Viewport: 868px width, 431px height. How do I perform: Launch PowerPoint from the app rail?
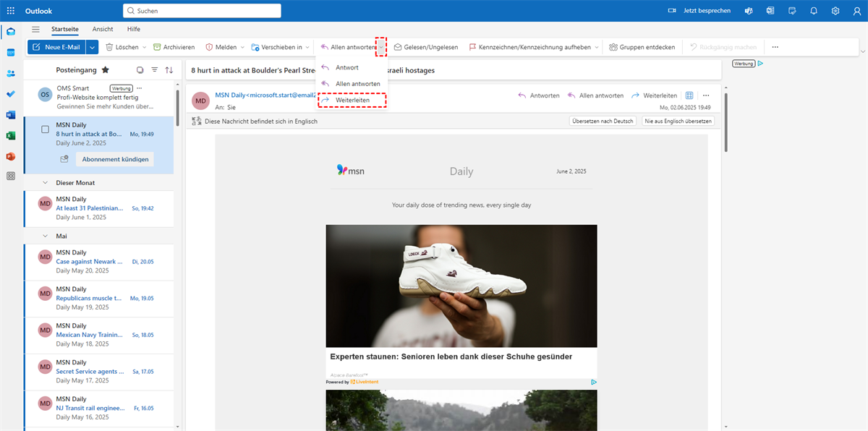tap(10, 156)
